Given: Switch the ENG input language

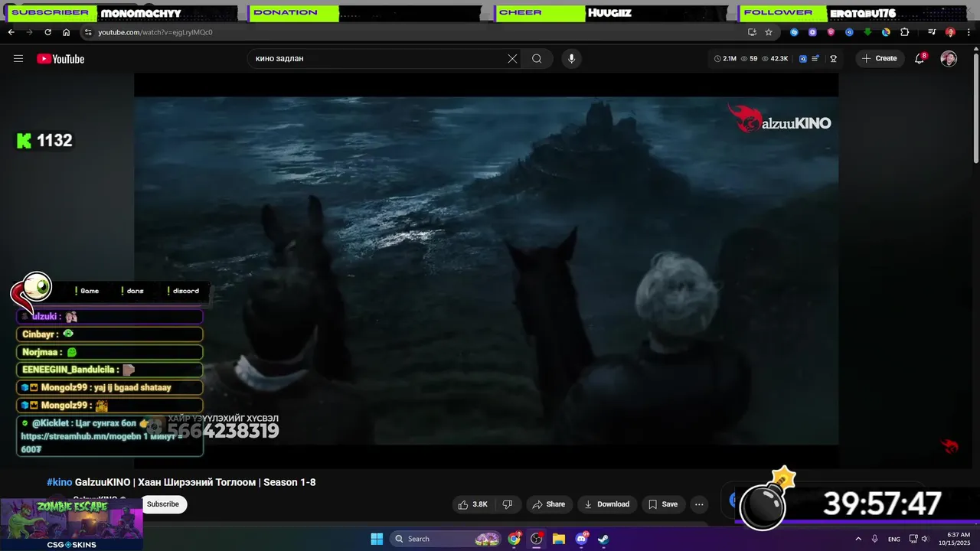Looking at the screenshot, I should (894, 539).
